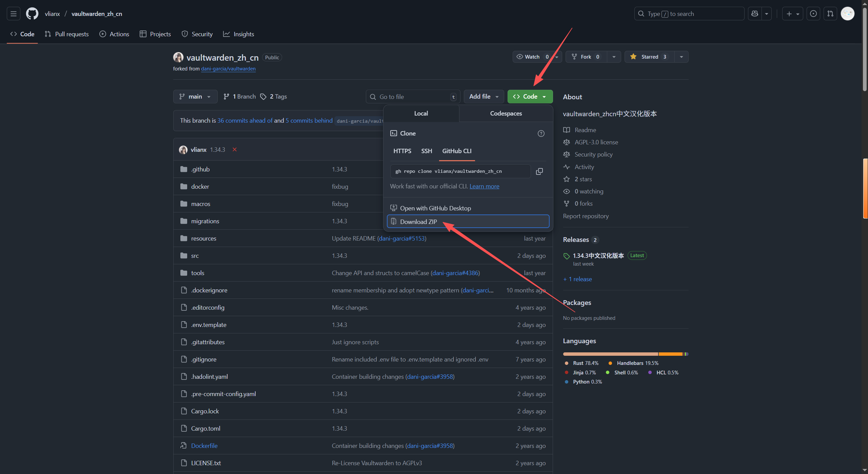Expand the Fork options dropdown arrow

click(614, 57)
